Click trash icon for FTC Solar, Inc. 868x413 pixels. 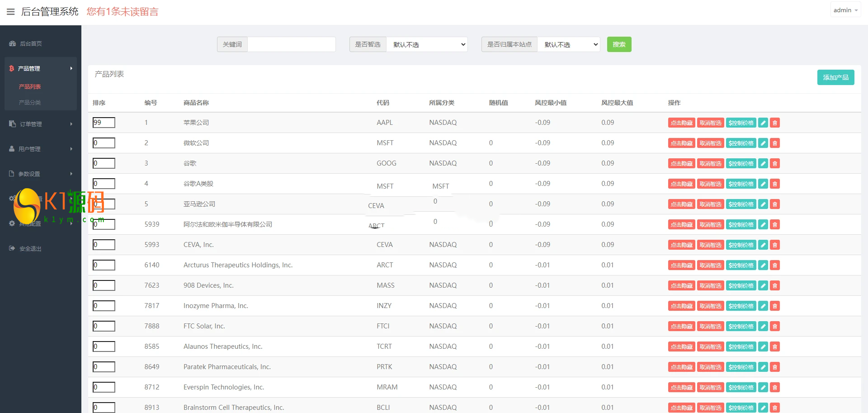click(775, 327)
